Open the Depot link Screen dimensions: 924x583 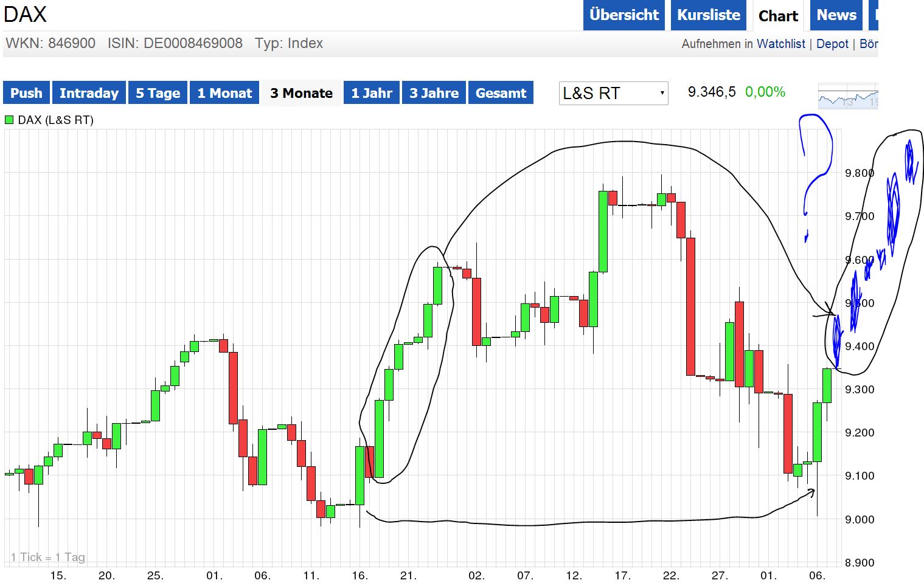click(x=833, y=43)
